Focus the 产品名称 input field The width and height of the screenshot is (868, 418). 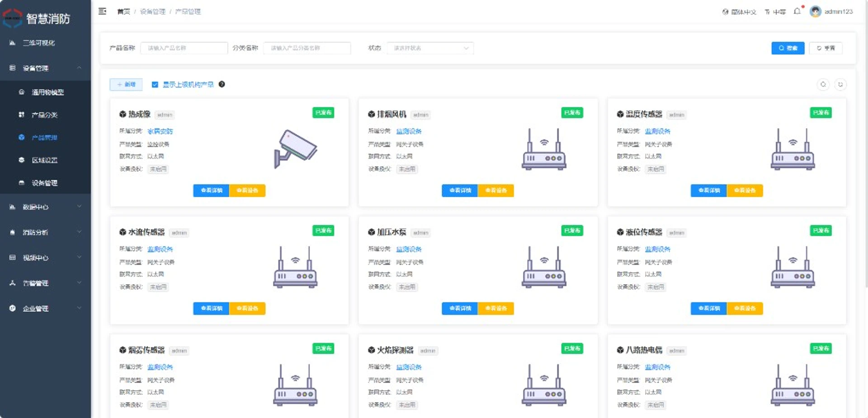(184, 48)
